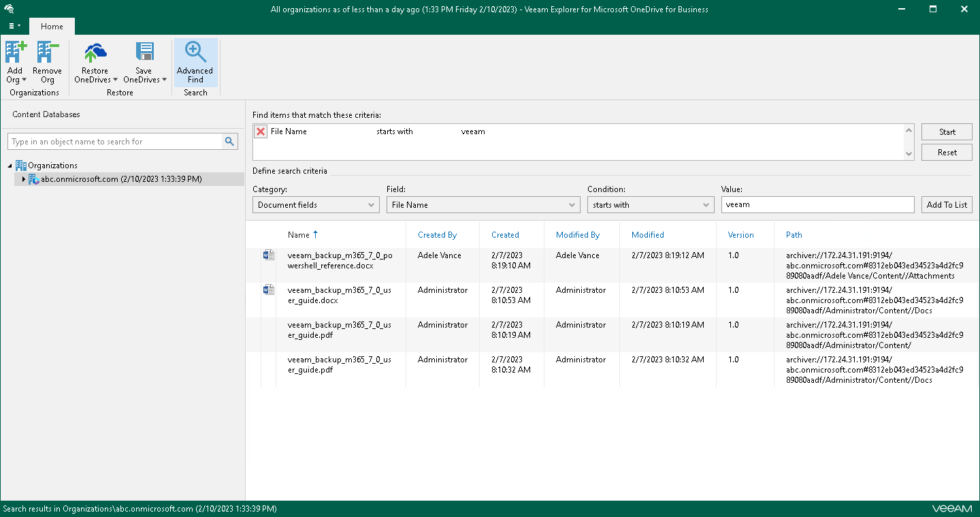Click the magnifier icon in object search box
Image resolution: width=980 pixels, height=517 pixels.
click(x=230, y=142)
